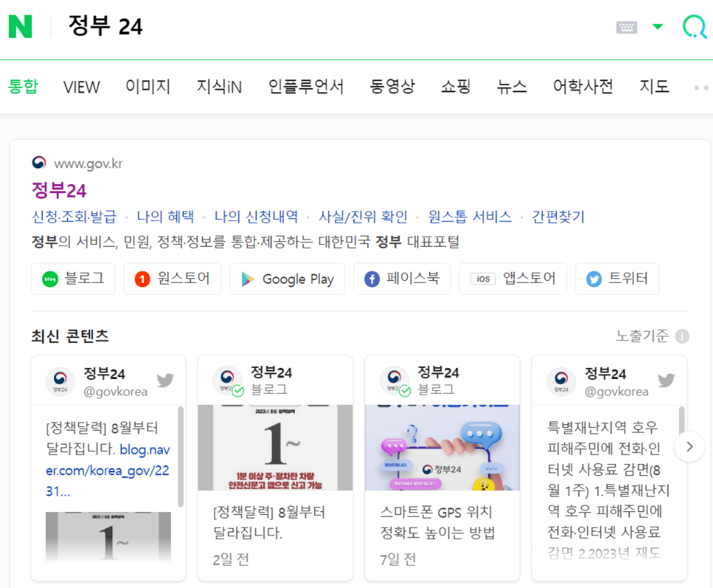
Task: Open the virtual keyboard input icon
Action: 627,26
